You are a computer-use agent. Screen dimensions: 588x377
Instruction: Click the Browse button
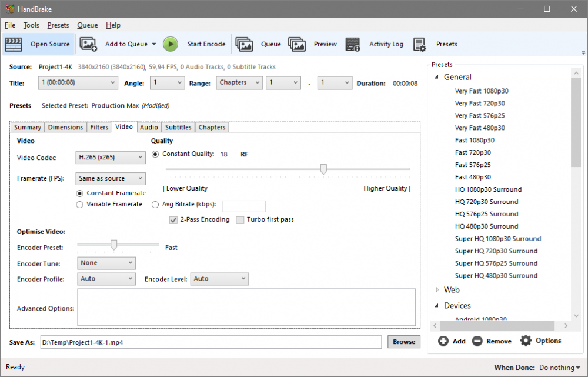pyautogui.click(x=404, y=342)
